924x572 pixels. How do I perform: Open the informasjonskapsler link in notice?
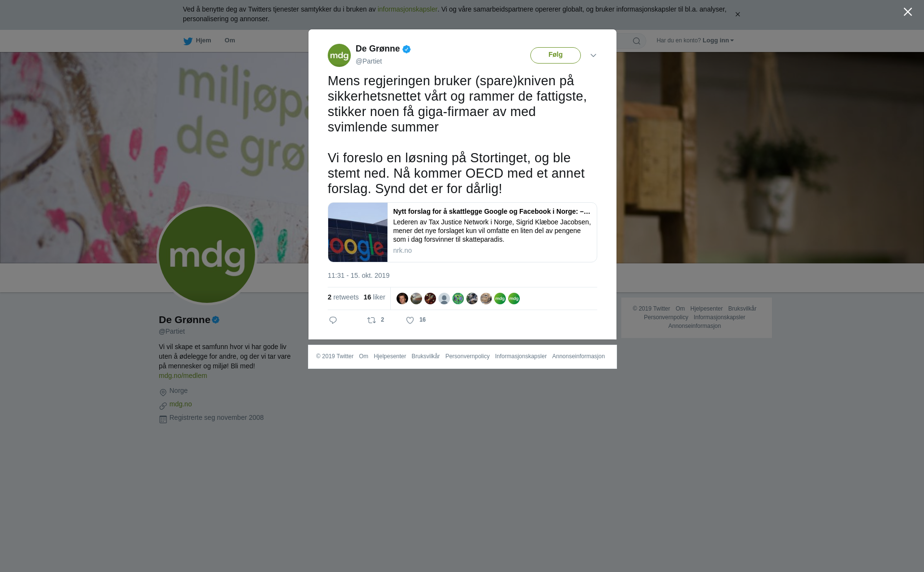[x=407, y=9]
